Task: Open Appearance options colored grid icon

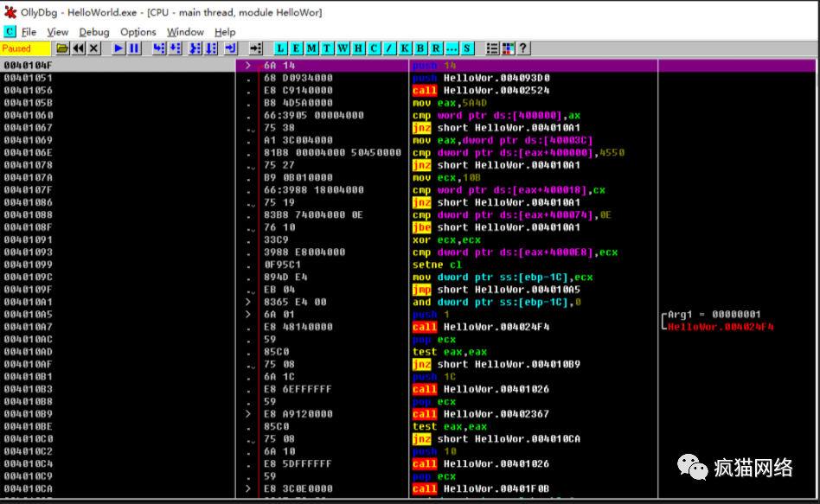Action: [x=508, y=48]
